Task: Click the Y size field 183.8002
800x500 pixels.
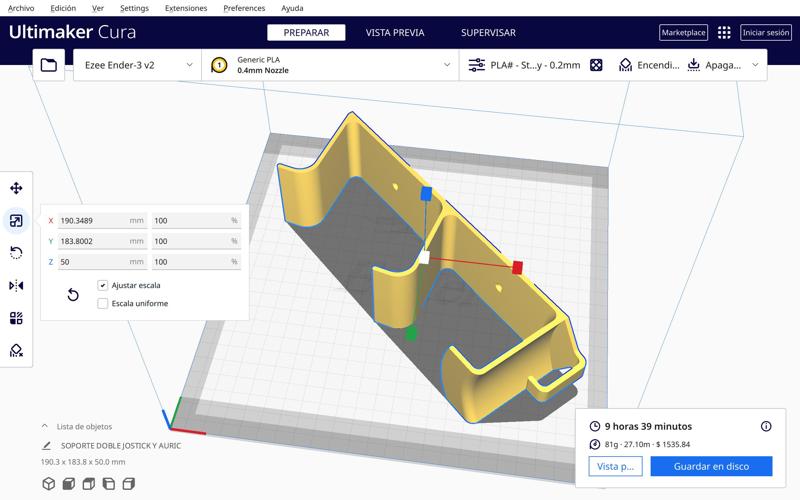Action: click(x=102, y=241)
